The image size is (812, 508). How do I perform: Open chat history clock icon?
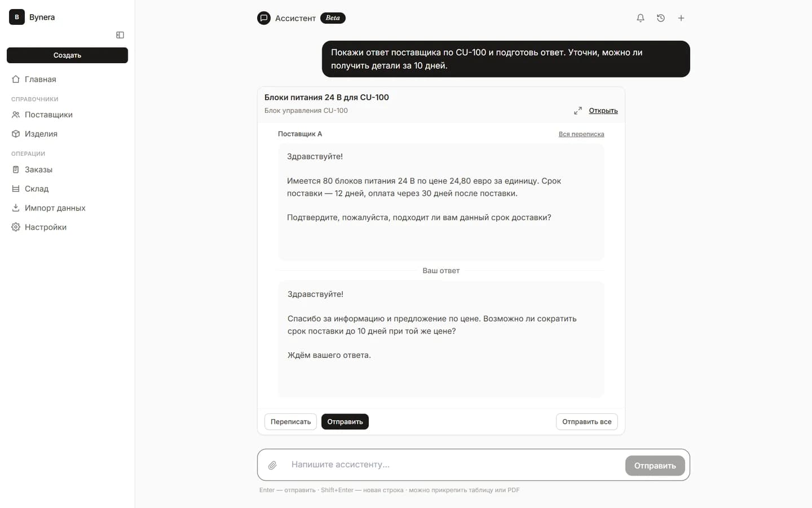point(661,18)
